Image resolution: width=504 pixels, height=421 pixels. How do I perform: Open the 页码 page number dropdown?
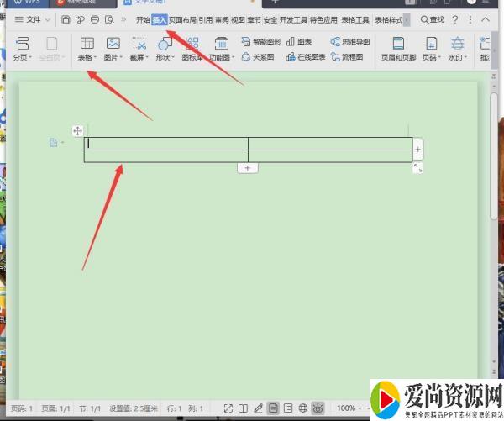tap(432, 49)
